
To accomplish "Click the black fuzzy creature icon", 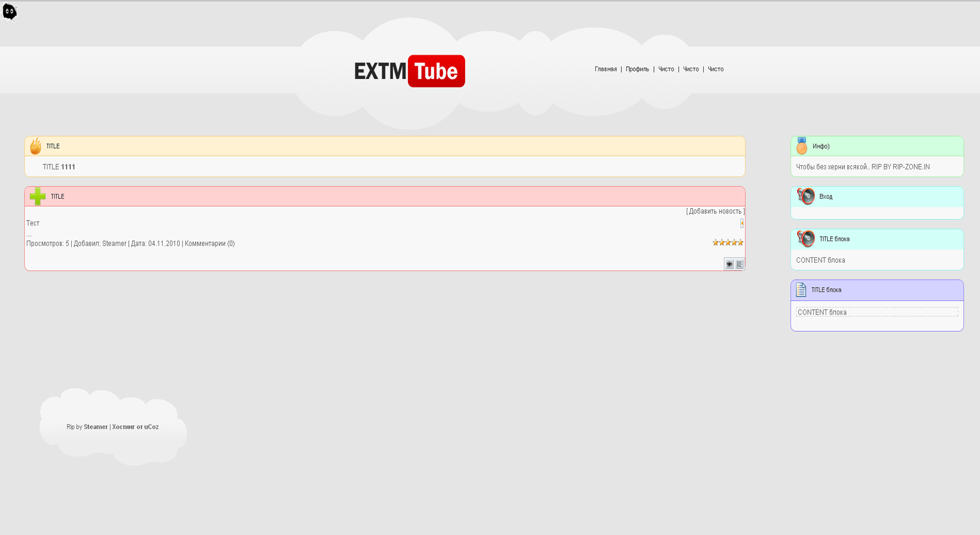I will [x=10, y=12].
